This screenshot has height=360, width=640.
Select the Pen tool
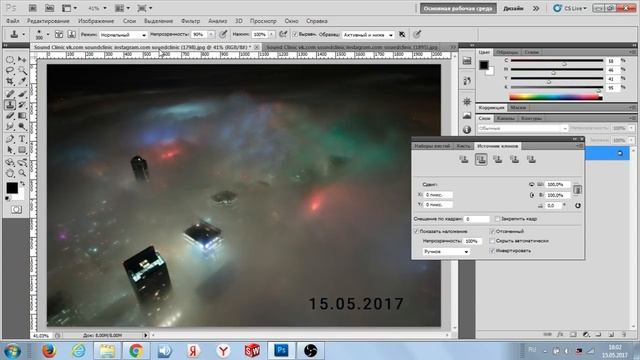[10, 139]
